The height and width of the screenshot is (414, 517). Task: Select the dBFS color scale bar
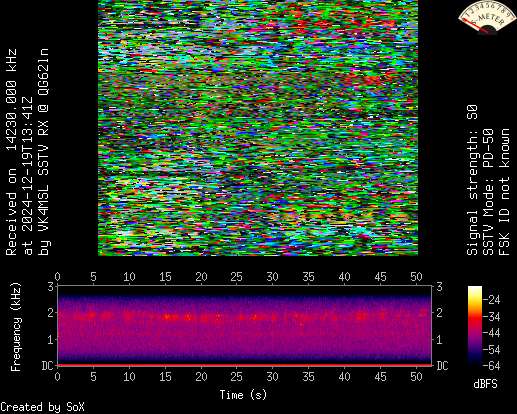pyautogui.click(x=475, y=326)
